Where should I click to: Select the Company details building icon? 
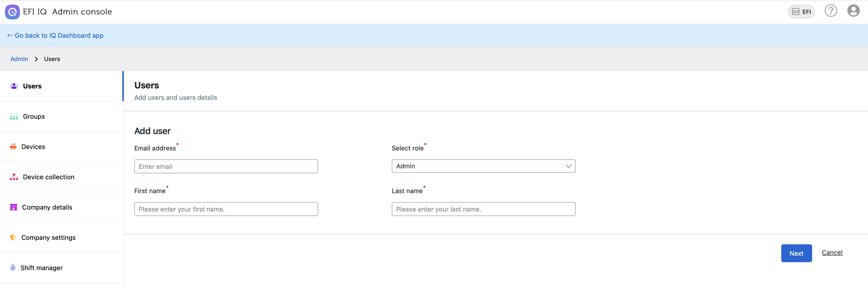(13, 207)
